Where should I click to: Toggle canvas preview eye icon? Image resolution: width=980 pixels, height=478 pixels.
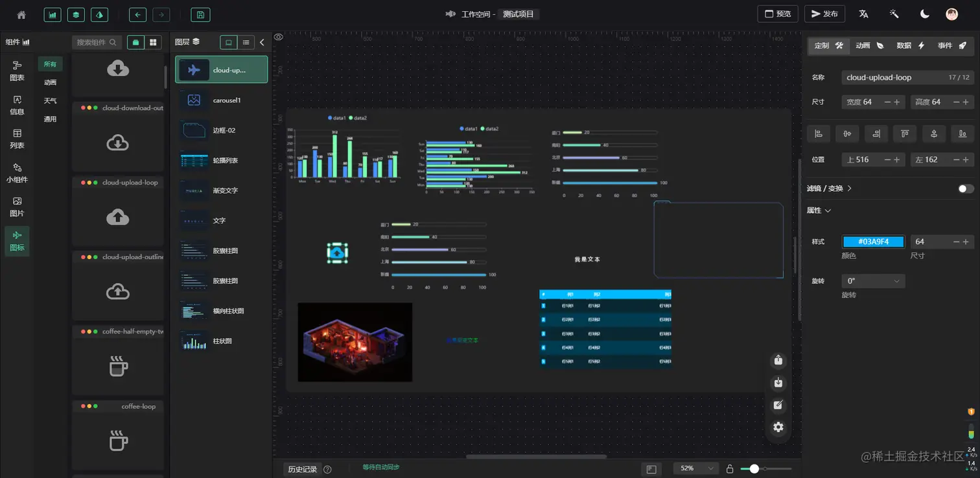coord(279,37)
